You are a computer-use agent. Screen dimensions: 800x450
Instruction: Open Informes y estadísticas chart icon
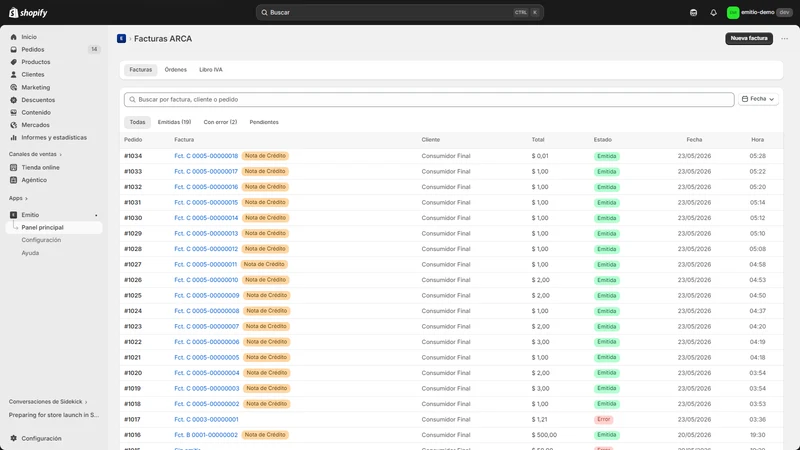click(13, 137)
